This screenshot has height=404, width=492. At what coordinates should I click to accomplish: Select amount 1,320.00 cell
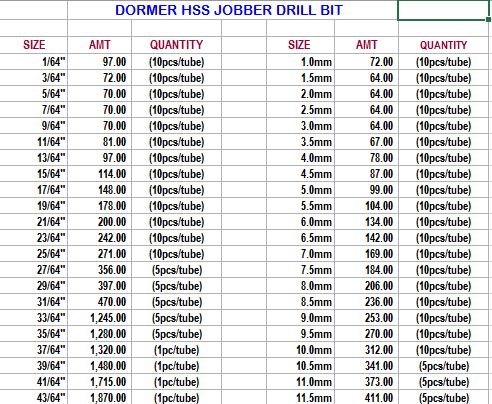pyautogui.click(x=99, y=350)
